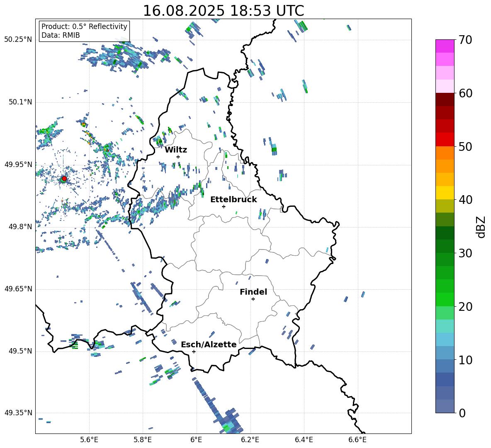Click the Product: 0.5° Reflectivity text
The width and height of the screenshot is (491, 448).
[84, 26]
